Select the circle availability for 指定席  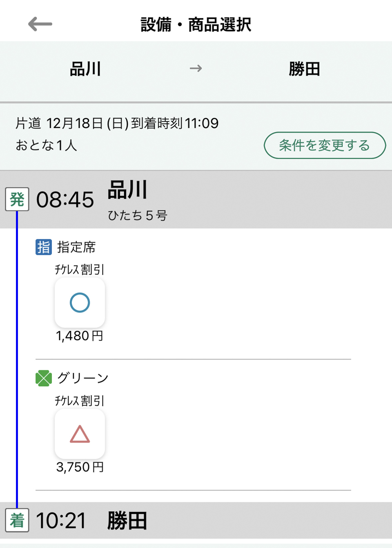[x=80, y=303]
